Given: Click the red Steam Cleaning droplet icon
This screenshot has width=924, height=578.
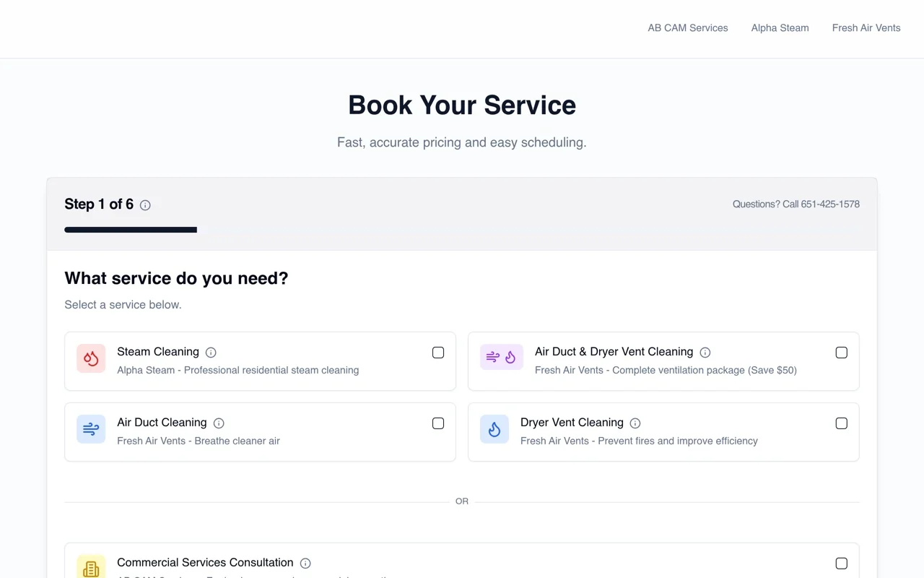Looking at the screenshot, I should [91, 358].
